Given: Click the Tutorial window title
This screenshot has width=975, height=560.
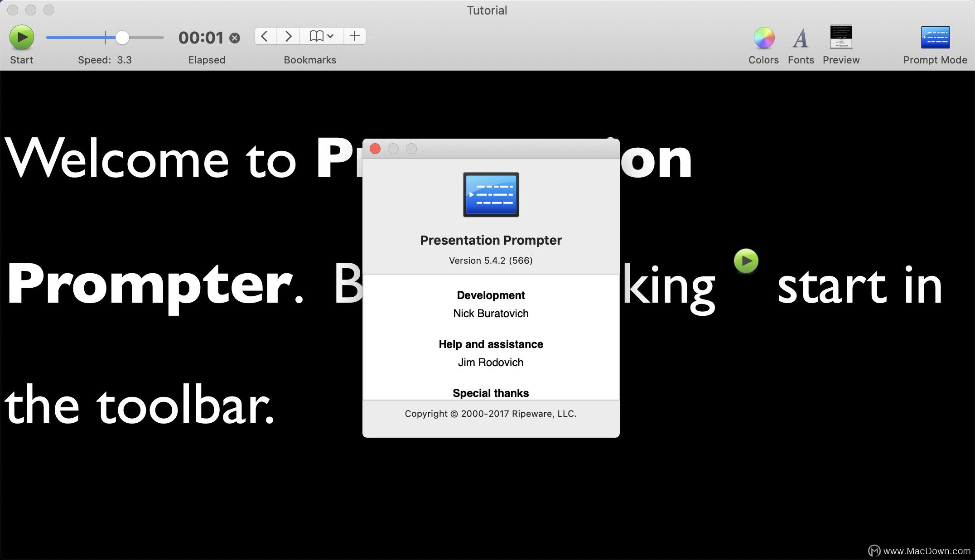Looking at the screenshot, I should click(487, 10).
